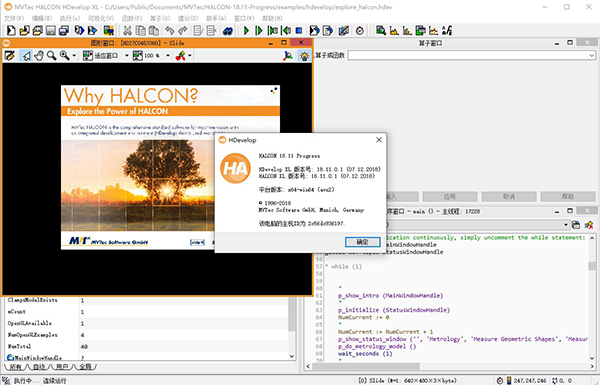Click the stopwatch timing icon in main toolbar
The width and height of the screenshot is (600, 385).
(359, 30)
